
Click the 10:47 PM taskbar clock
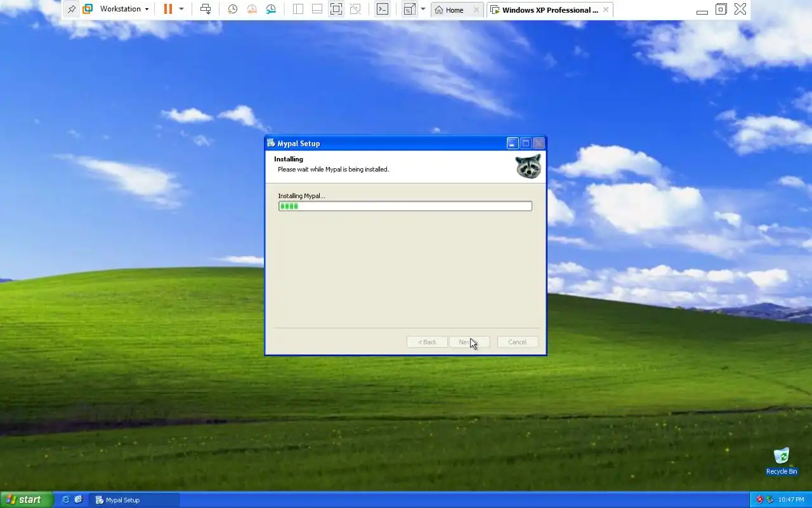tap(791, 500)
